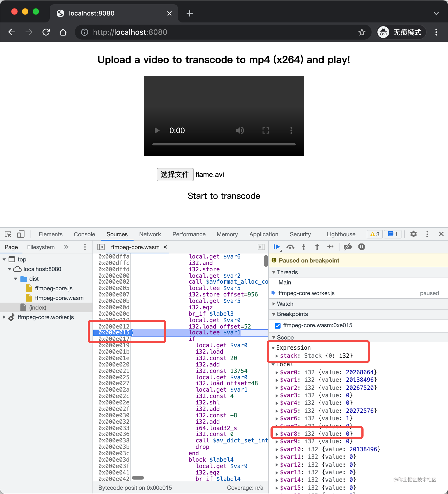Click the warnings count badge
Viewport: 448px width, 494px height.
(x=375, y=234)
